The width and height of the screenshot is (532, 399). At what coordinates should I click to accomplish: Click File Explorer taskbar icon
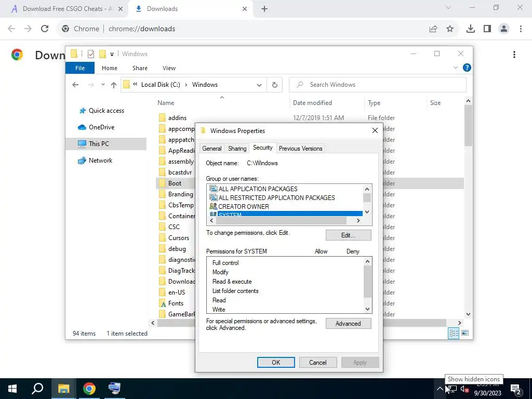tap(63, 389)
